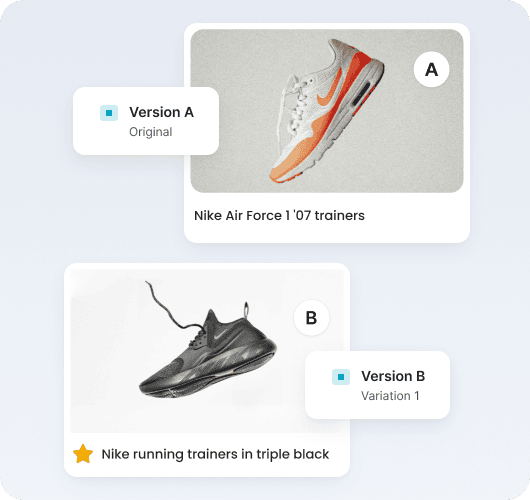The image size is (530, 500).
Task: Click Nike running trainers in triple black title
Action: (x=215, y=454)
